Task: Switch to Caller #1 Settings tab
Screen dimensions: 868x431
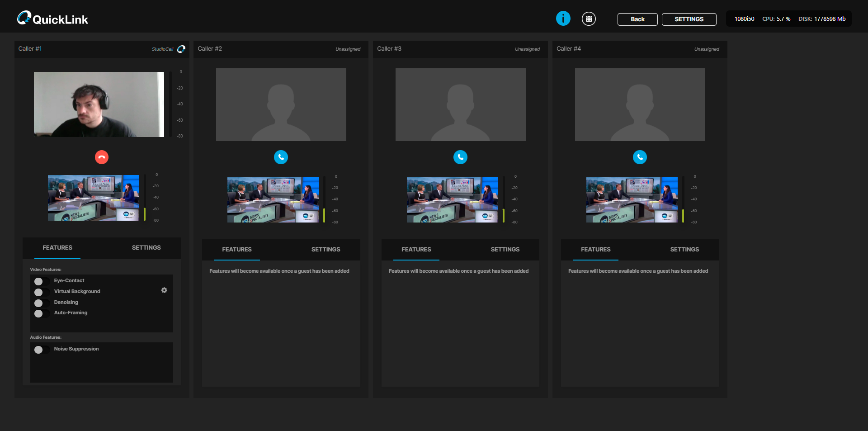Action: pyautogui.click(x=146, y=248)
